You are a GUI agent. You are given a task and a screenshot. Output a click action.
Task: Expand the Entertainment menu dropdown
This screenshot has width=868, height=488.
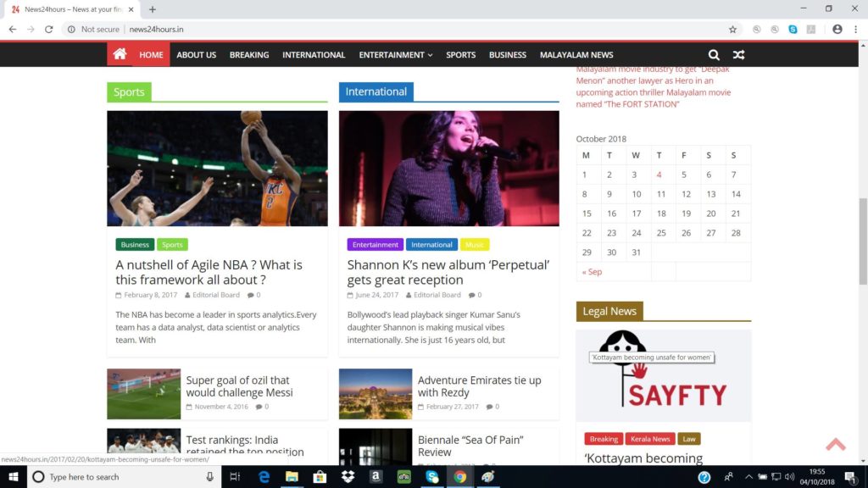point(395,54)
